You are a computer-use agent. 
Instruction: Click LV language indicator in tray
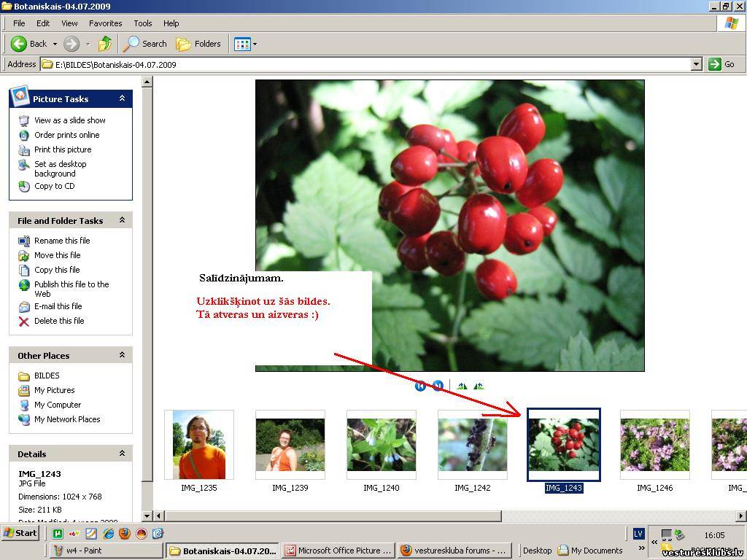point(638,534)
